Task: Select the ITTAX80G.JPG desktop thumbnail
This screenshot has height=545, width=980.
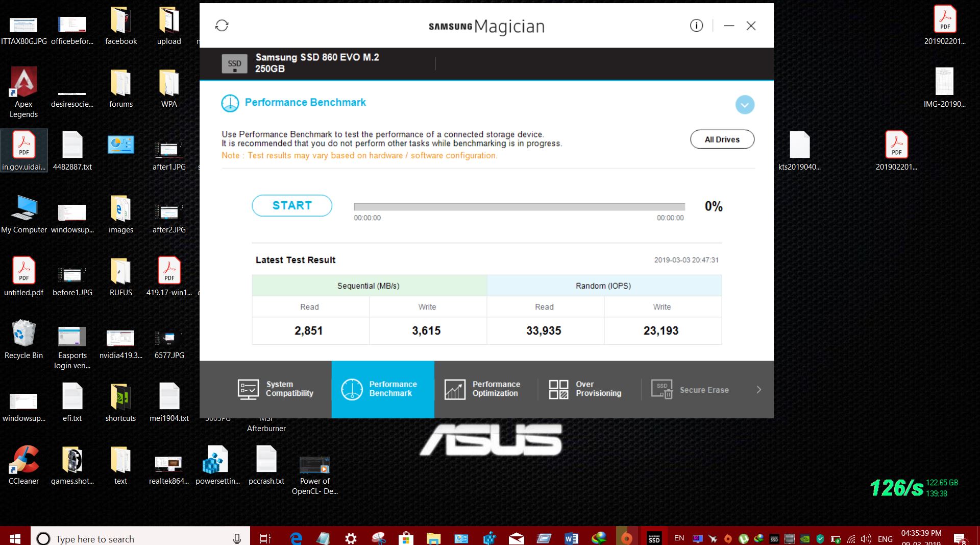Action: coord(23,31)
